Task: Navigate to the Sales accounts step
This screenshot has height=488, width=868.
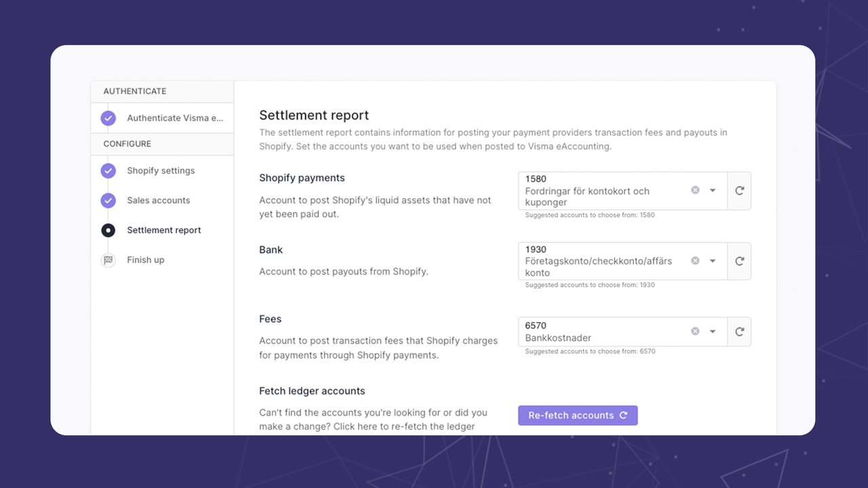Action: tap(159, 200)
